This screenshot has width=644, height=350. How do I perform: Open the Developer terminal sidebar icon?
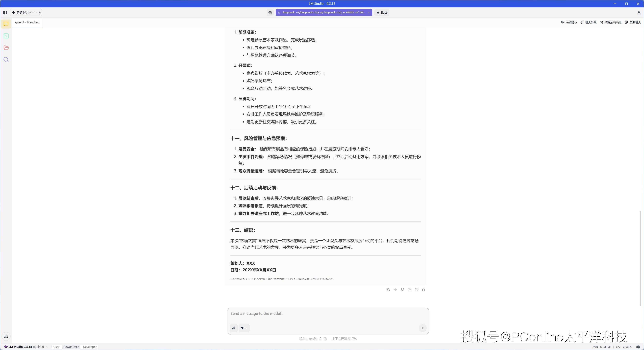[6, 36]
